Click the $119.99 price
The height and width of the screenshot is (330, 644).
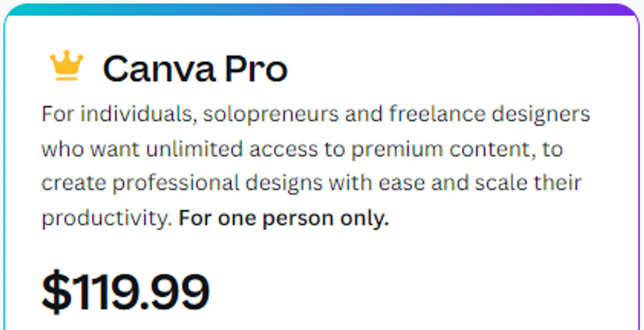126,291
